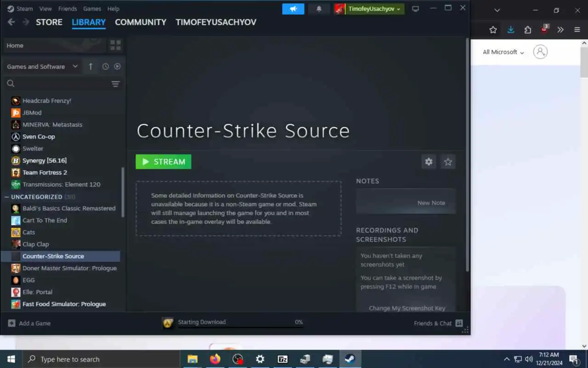Open the TIMOFEYUSACHYOV profile tab
588x368 pixels.
click(216, 22)
